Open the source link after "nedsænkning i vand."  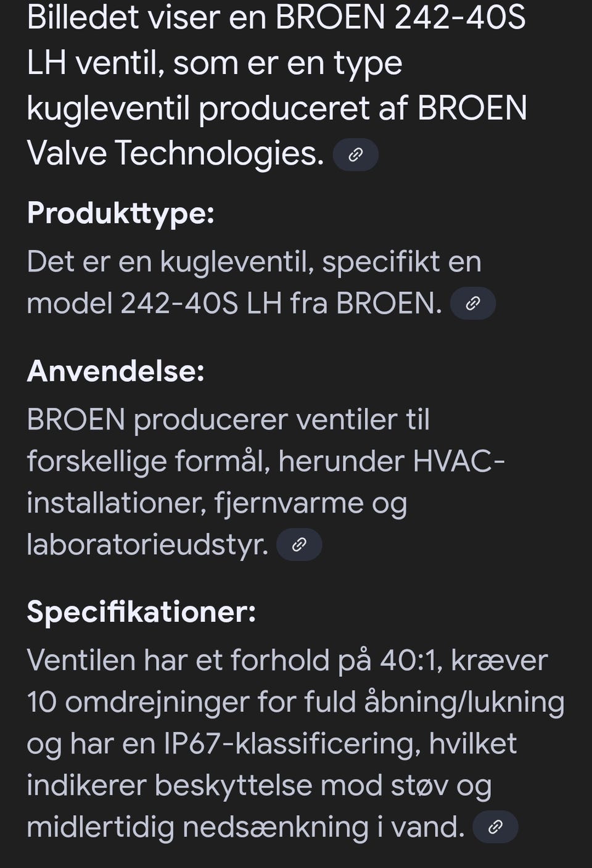point(495,827)
